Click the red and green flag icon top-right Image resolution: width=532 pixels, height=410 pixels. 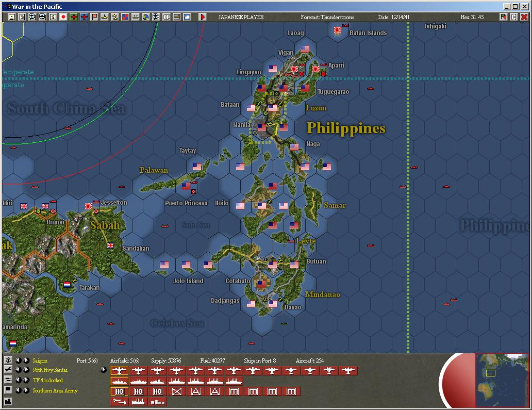(504, 17)
